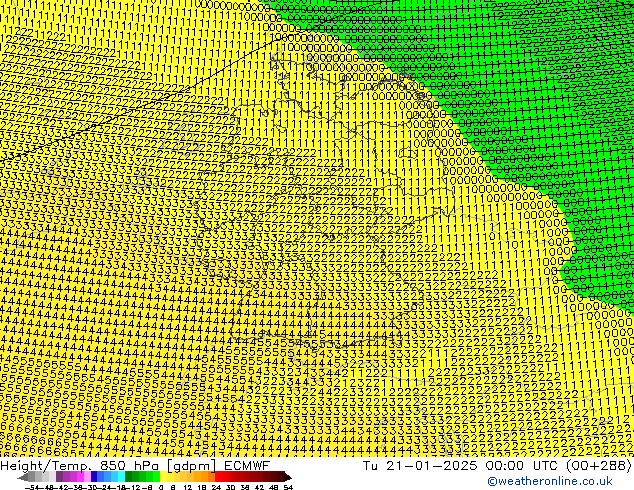Click the bright red swatch in the legend
This screenshot has height=490, width=634.
[218, 477]
